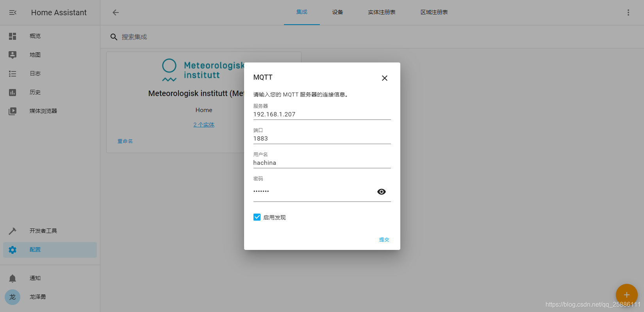Select the 配置 sidebar label
644x312 pixels.
(35, 250)
